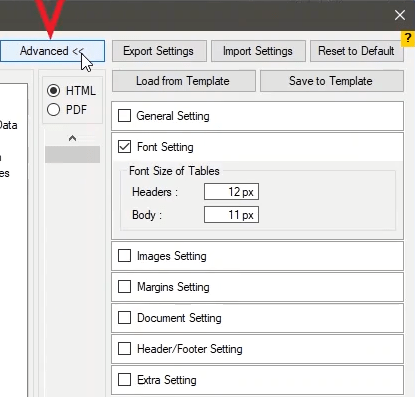Viewport: 415px width, 397px height.
Task: Open Load from Template
Action: (184, 81)
